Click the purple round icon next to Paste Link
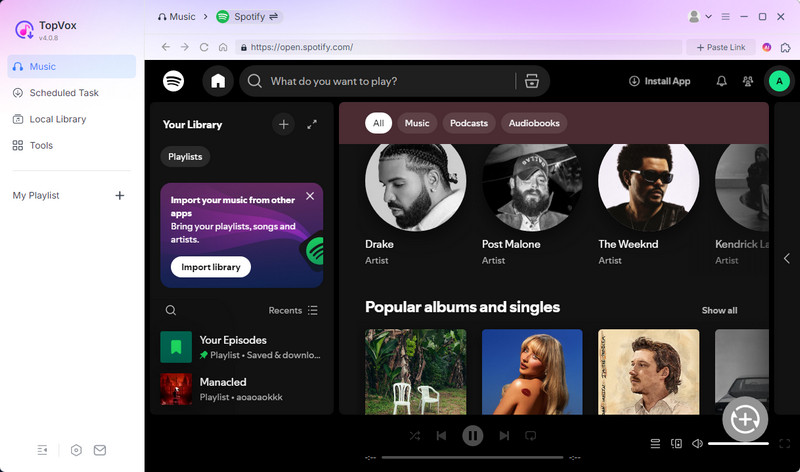 tap(766, 47)
